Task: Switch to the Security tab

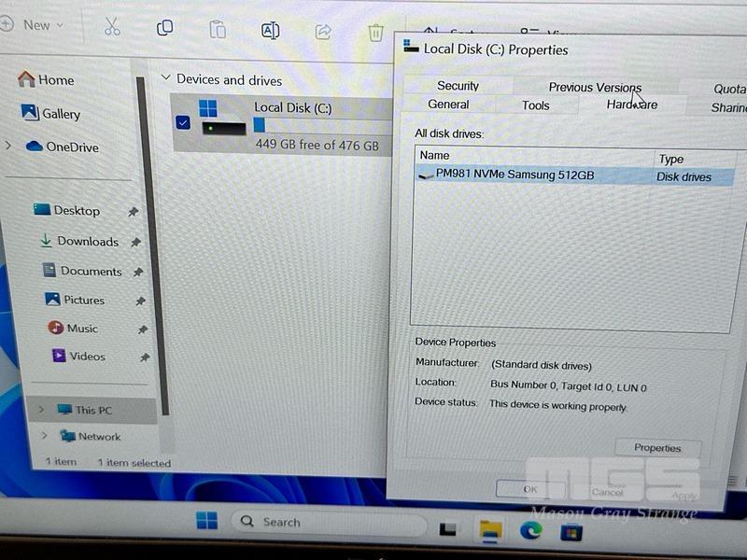Action: click(458, 86)
